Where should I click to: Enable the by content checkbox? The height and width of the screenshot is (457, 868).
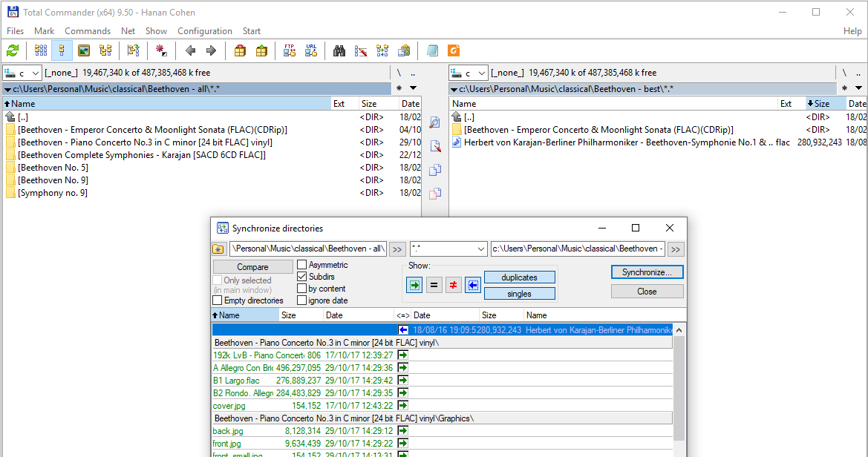coord(301,289)
